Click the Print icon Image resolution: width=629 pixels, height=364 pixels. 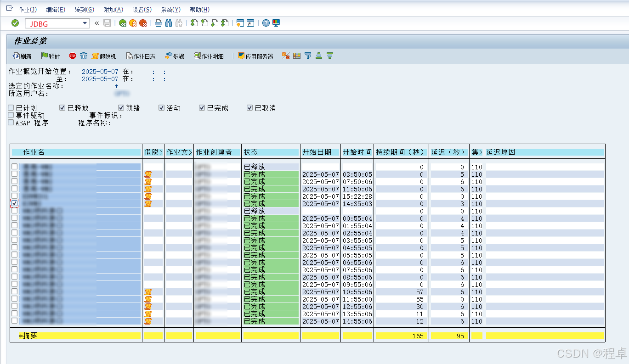pyautogui.click(x=159, y=23)
